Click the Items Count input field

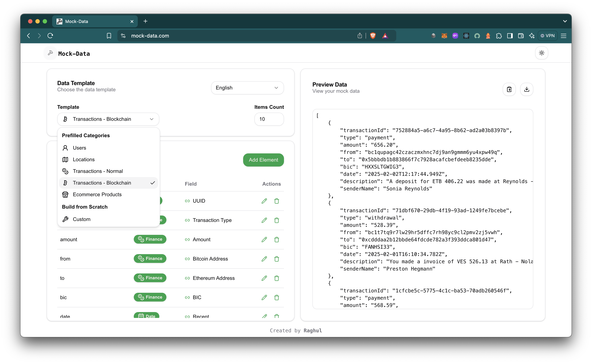pyautogui.click(x=269, y=119)
